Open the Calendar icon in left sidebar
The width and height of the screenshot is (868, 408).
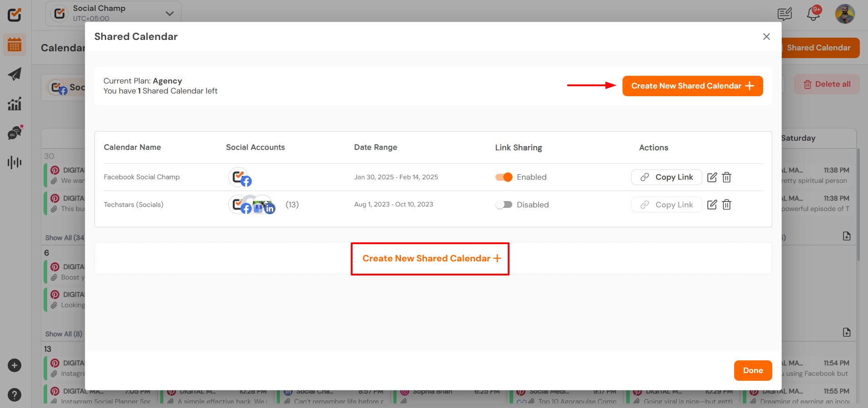point(15,45)
